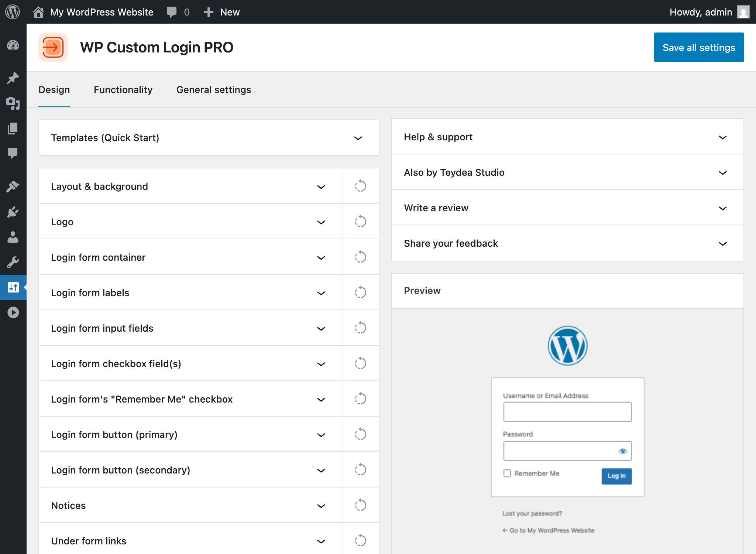Click the Users icon in sidebar

coord(13,237)
